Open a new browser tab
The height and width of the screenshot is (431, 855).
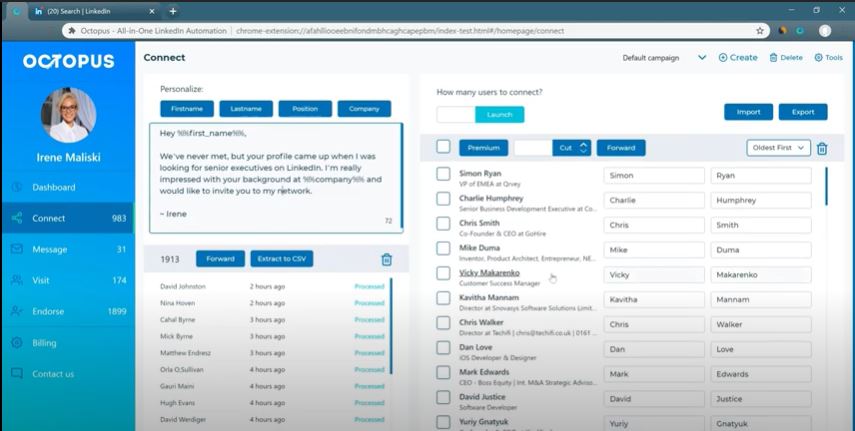(173, 11)
